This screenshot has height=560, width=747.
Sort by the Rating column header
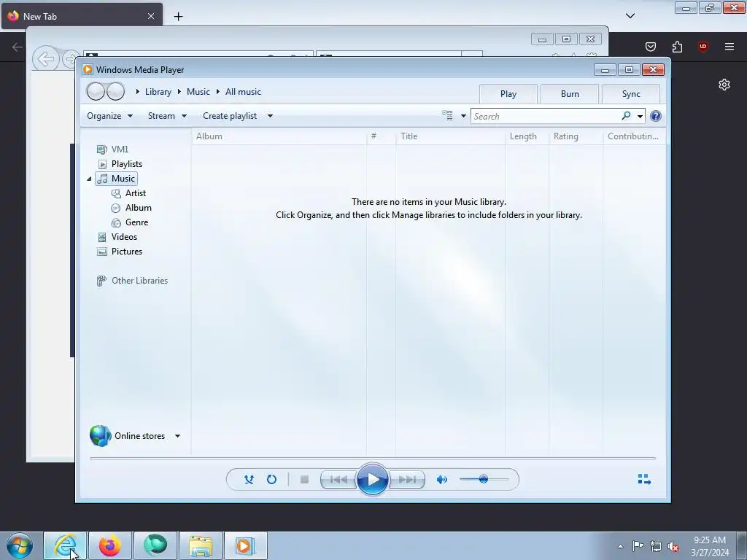pyautogui.click(x=576, y=136)
